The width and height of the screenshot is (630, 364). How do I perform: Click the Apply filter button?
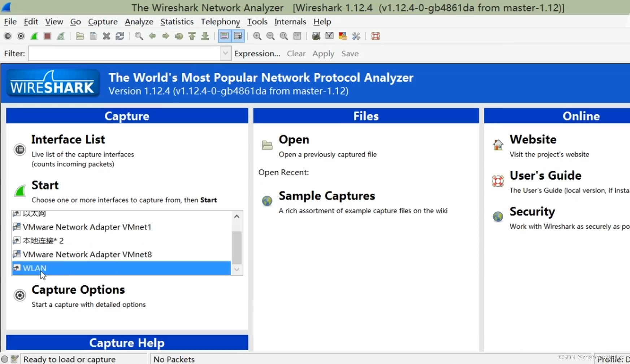click(323, 53)
